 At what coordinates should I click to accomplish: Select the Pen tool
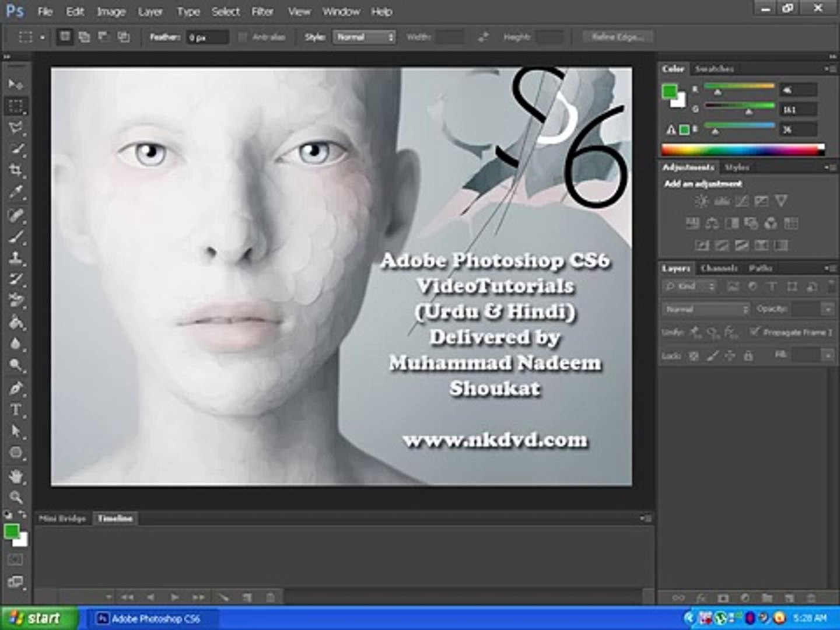[16, 388]
